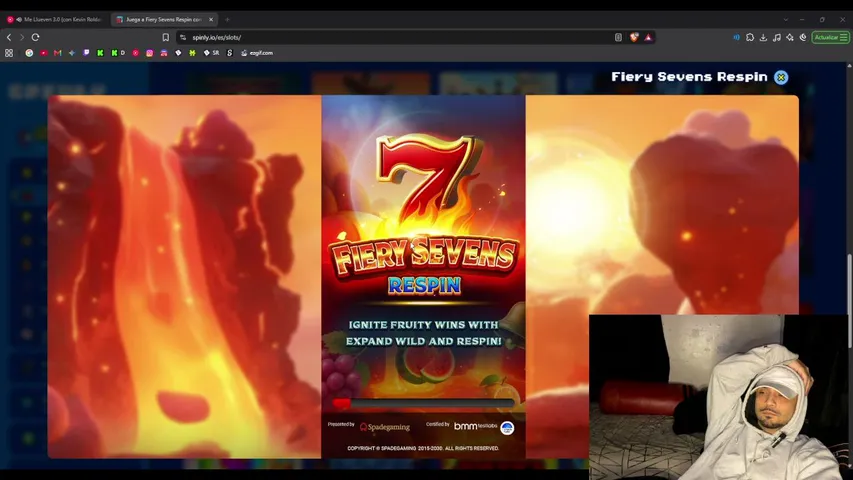Click the red game loading progress bar
The height and width of the screenshot is (480, 853).
[x=423, y=403]
